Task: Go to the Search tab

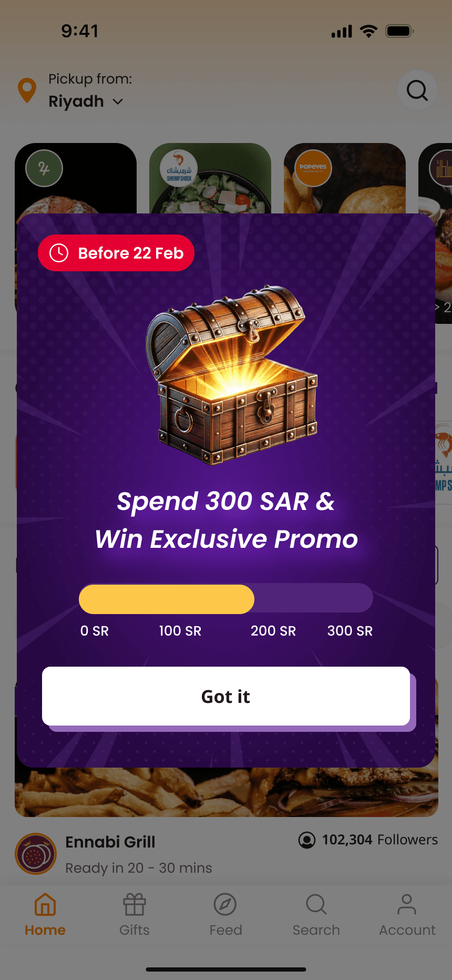Action: 316,915
